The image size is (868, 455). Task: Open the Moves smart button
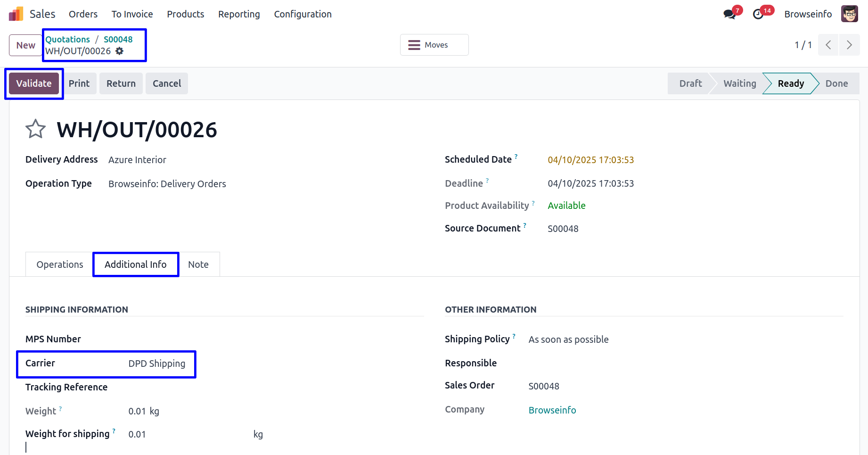[434, 45]
